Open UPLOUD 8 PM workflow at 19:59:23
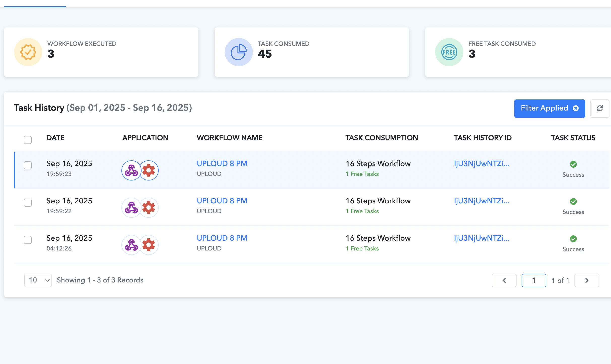611x364 pixels. coord(222,164)
